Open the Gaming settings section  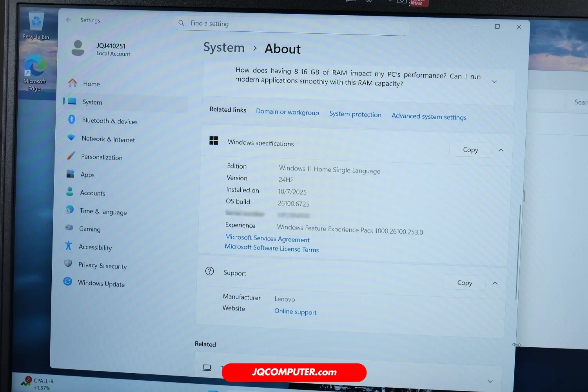pyautogui.click(x=89, y=229)
